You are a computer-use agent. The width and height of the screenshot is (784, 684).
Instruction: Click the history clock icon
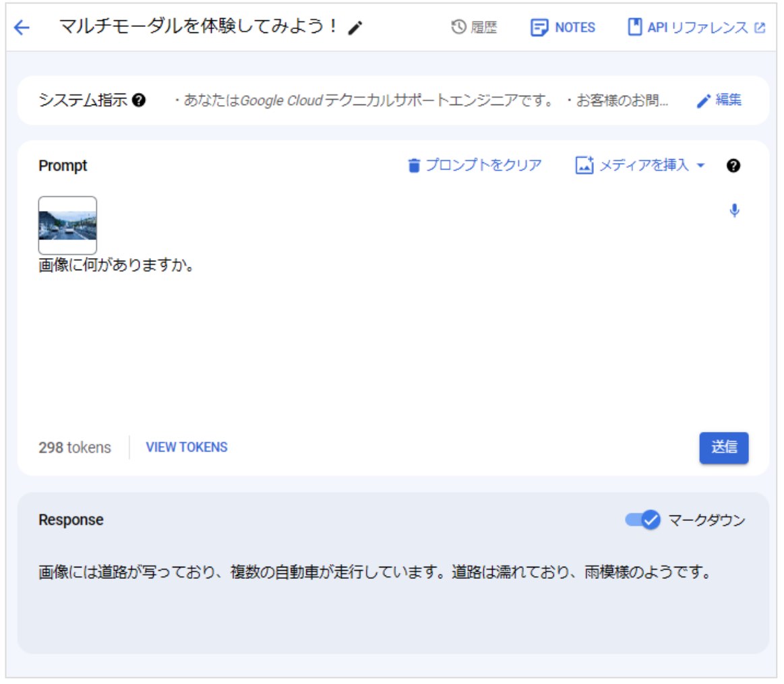pyautogui.click(x=458, y=28)
